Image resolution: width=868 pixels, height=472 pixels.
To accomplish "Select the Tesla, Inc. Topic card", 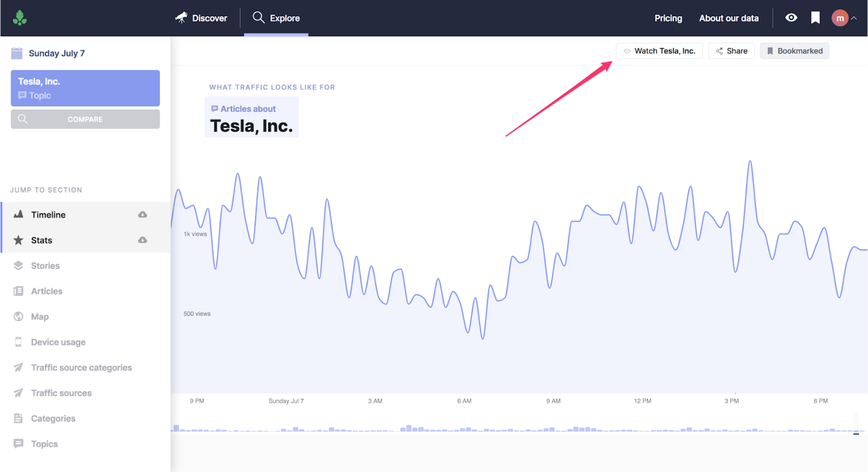I will pyautogui.click(x=85, y=88).
